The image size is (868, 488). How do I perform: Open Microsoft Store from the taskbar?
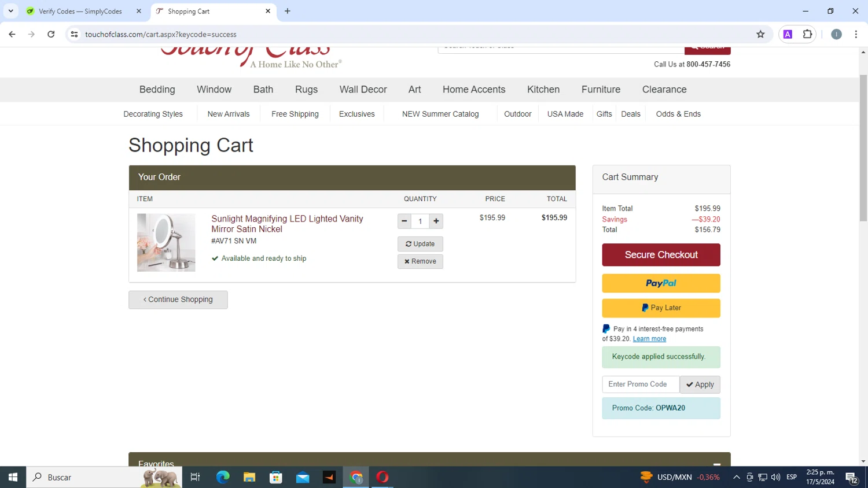pos(276,477)
